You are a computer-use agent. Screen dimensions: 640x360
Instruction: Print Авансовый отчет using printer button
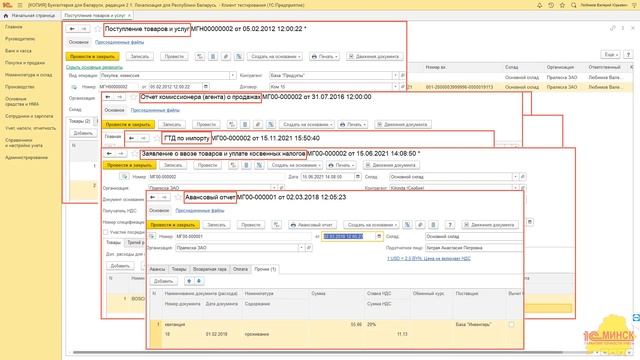[x=313, y=224]
